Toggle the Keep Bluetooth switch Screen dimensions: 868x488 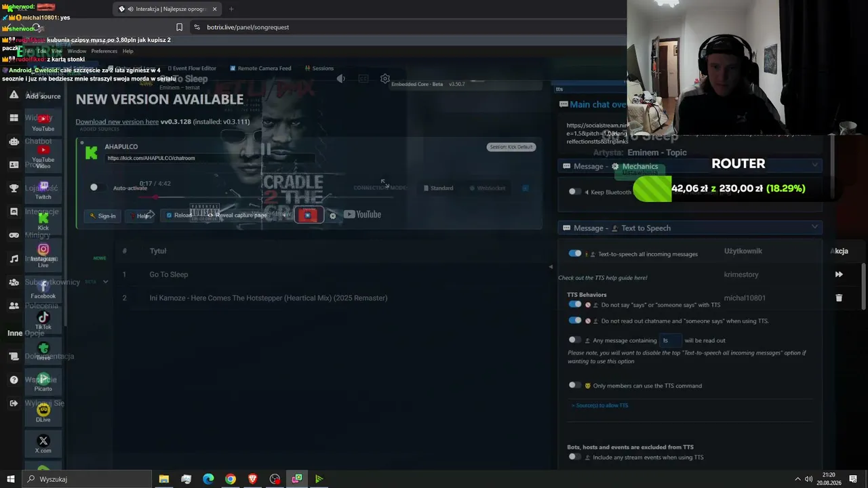[x=575, y=192]
